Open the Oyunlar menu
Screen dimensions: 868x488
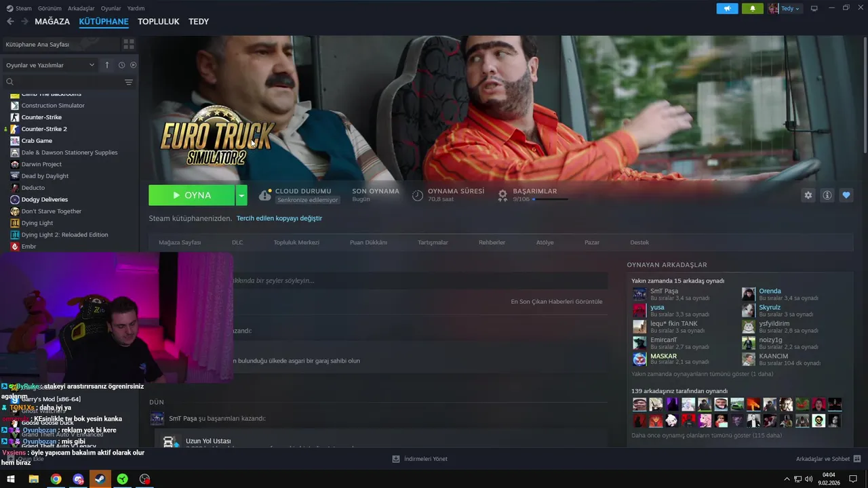pos(111,9)
